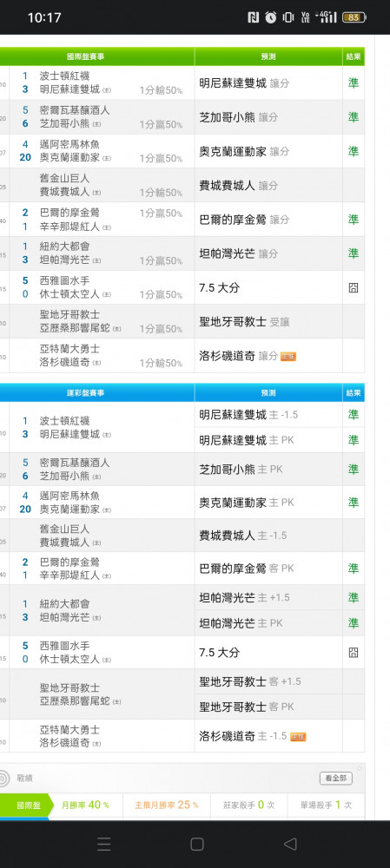
Task: Tap the 費城費城人 主 -1.5 prediction
Action: [243, 536]
